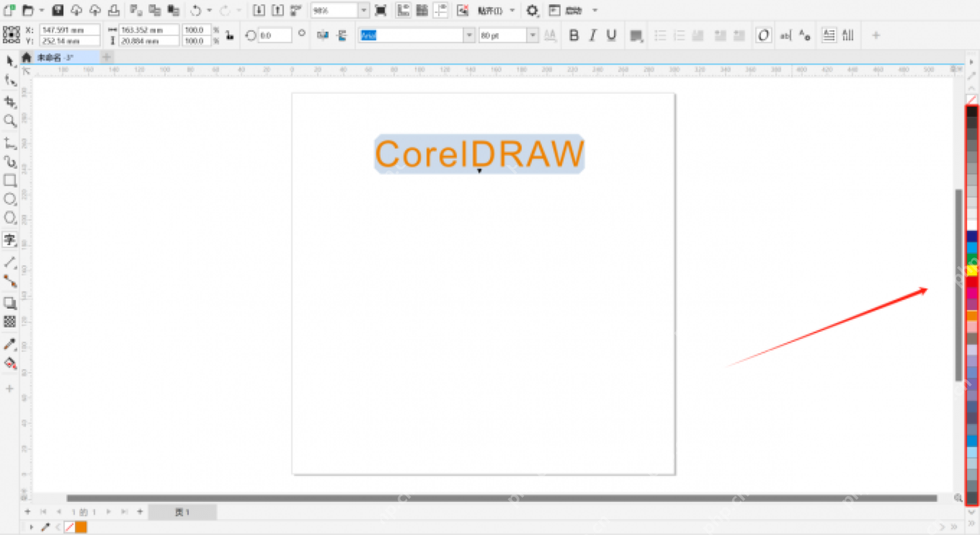The height and width of the screenshot is (535, 980).
Task: Click the toolbox quick customize plus button
Action: click(10, 388)
